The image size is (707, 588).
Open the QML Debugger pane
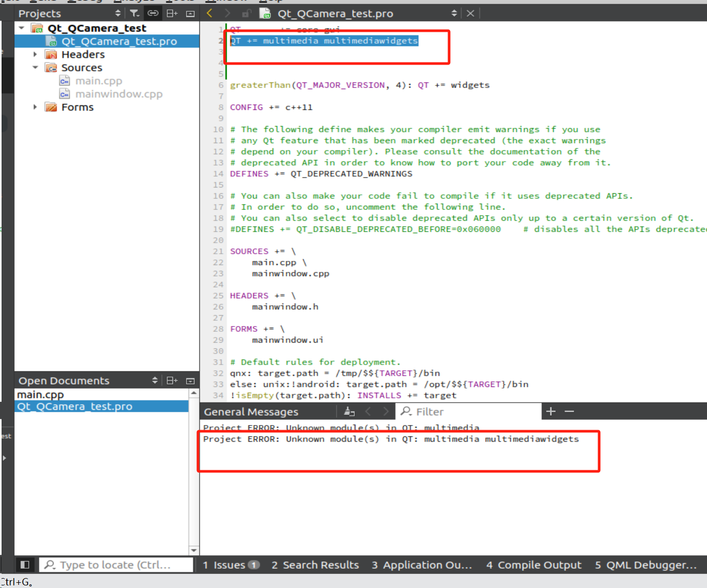click(x=646, y=565)
